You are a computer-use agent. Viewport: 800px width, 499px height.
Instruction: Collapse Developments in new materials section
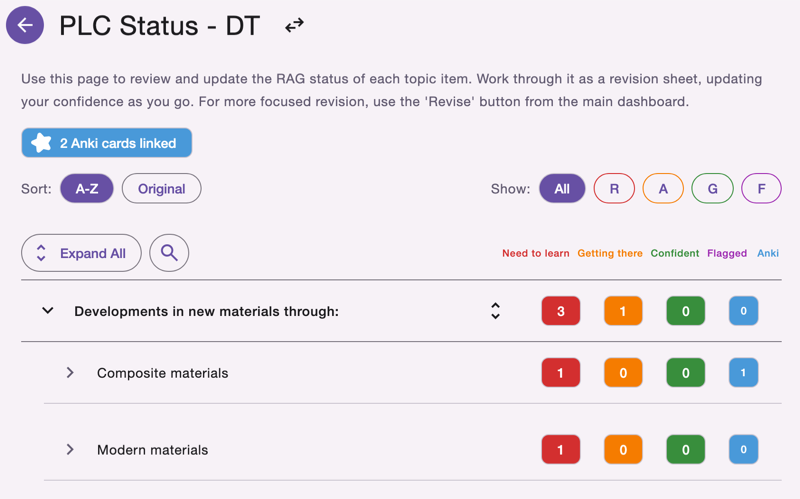pyautogui.click(x=47, y=311)
